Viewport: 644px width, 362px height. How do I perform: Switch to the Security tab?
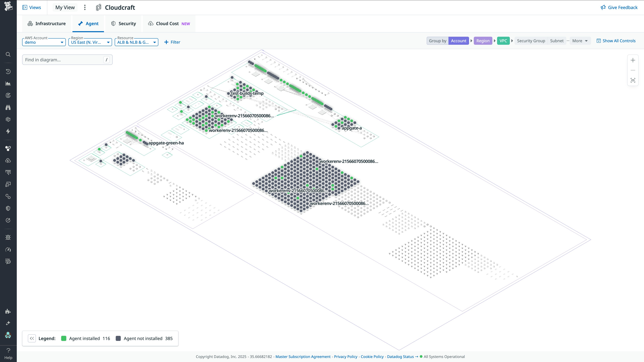coord(123,23)
